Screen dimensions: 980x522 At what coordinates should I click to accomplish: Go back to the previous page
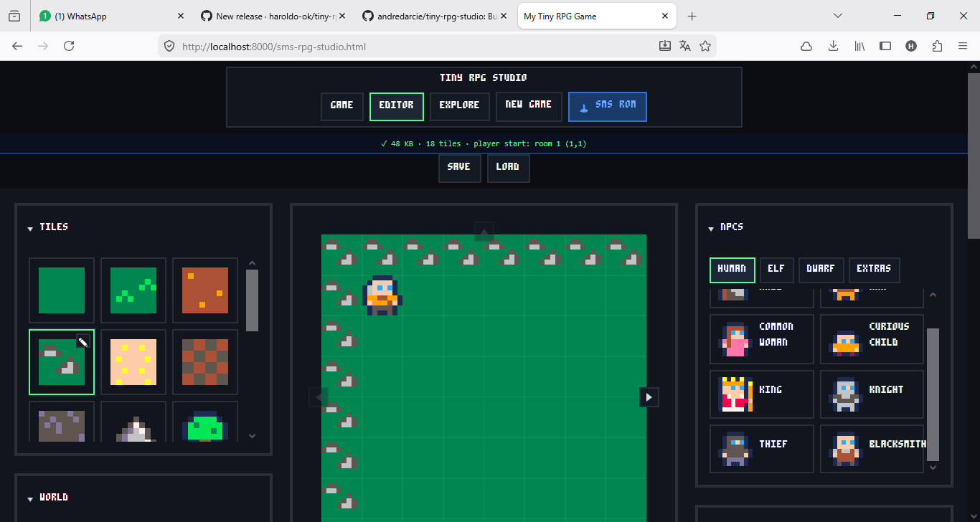click(x=17, y=46)
